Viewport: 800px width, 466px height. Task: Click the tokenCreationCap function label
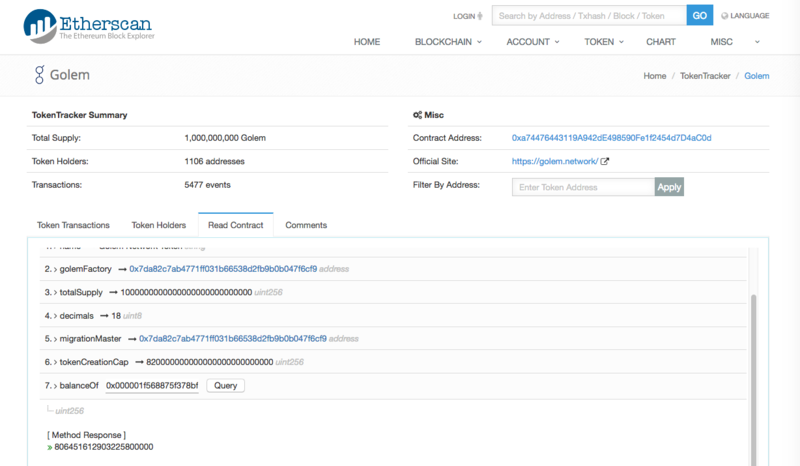coord(94,362)
